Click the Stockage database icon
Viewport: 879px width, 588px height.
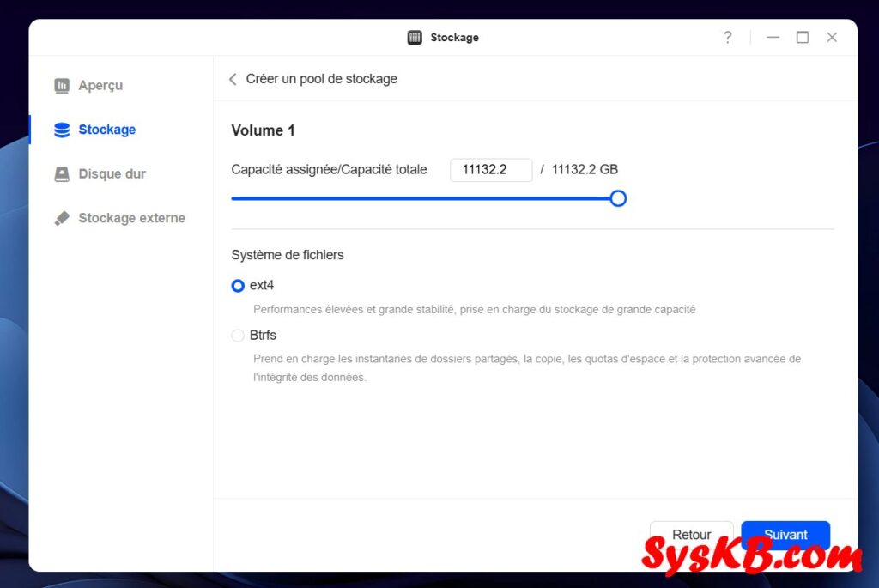coord(62,130)
